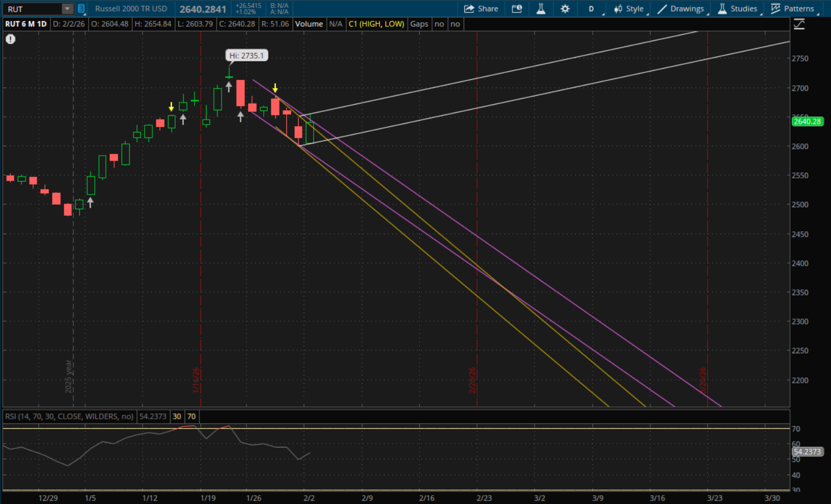Click the Share icon button
This screenshot has height=504, width=831.
pyautogui.click(x=481, y=9)
